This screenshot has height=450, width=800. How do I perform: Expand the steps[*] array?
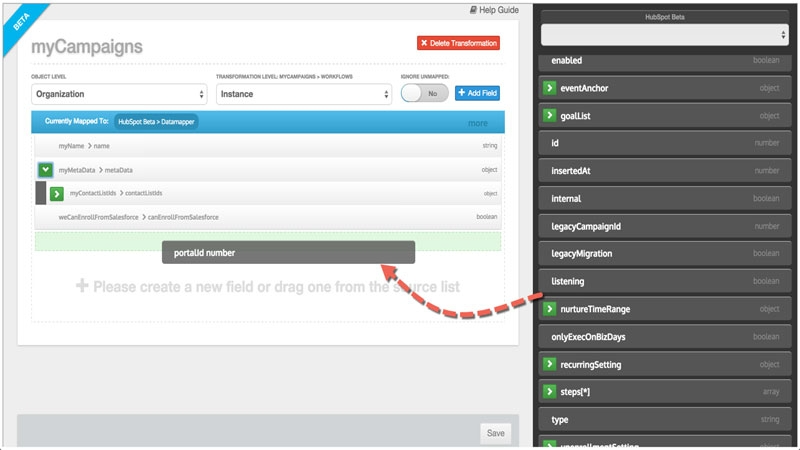[x=549, y=392]
